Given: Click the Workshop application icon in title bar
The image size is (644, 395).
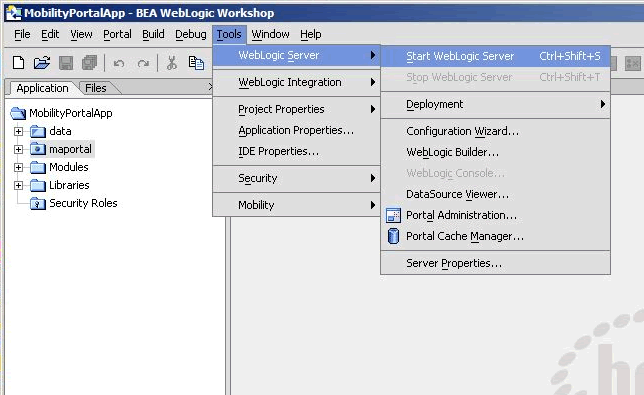Looking at the screenshot, I should tap(13, 13).
